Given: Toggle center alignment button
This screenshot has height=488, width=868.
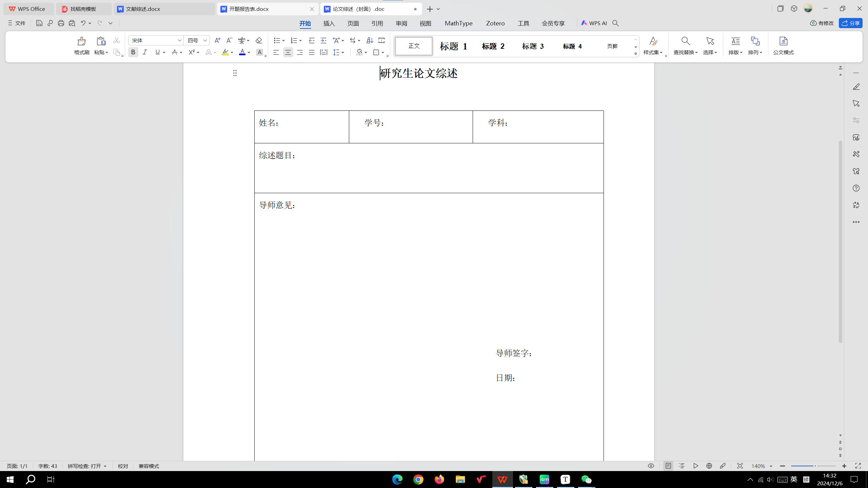Looking at the screenshot, I should coord(288,52).
